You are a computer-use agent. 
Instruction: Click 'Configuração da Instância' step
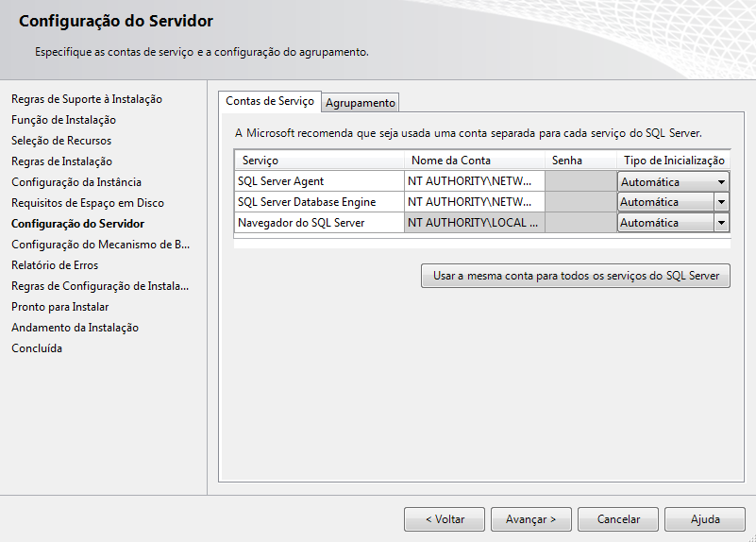click(76, 182)
